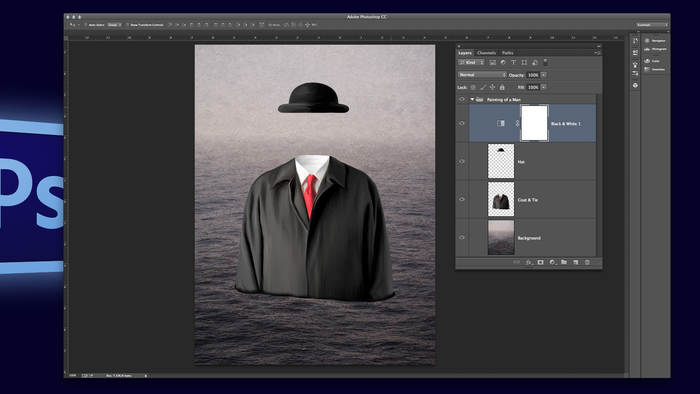
Task: Click the Fill value field
Action: [533, 87]
